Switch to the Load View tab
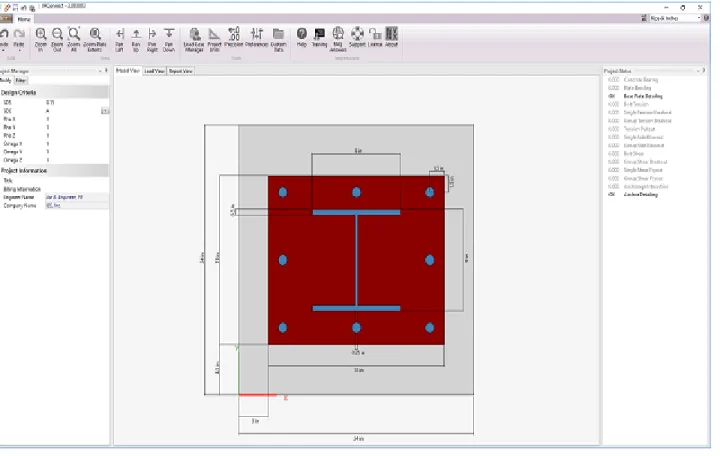 point(154,71)
